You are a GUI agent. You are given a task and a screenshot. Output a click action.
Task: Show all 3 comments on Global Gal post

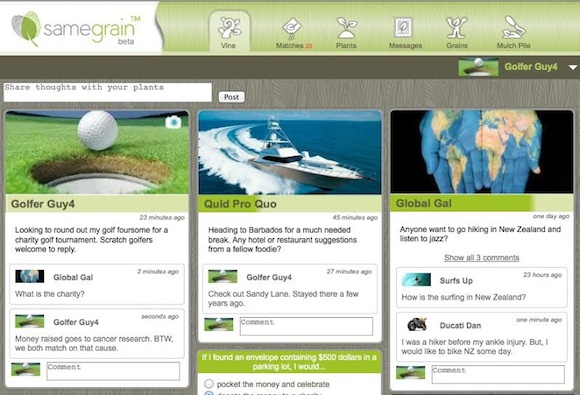482,257
